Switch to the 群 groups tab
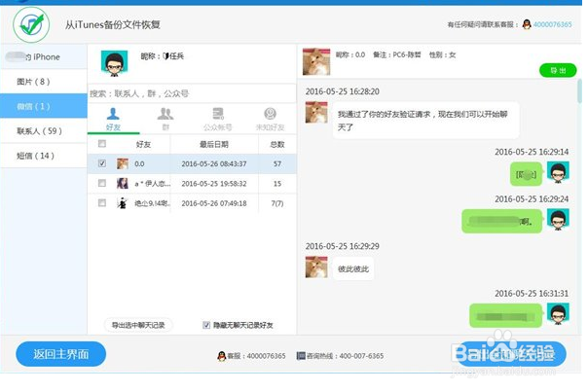588x392 pixels. [165, 120]
